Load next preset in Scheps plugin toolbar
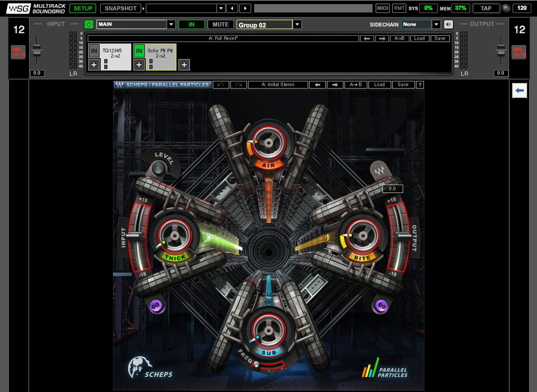Viewport: 537px width, 392px height. (335, 84)
